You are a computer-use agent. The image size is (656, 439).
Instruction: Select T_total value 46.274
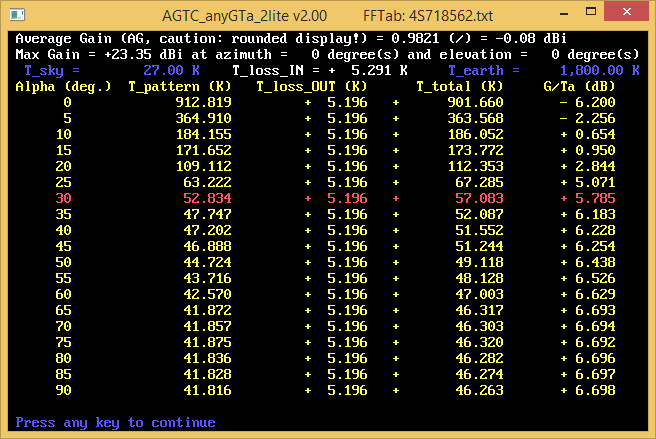pos(479,375)
